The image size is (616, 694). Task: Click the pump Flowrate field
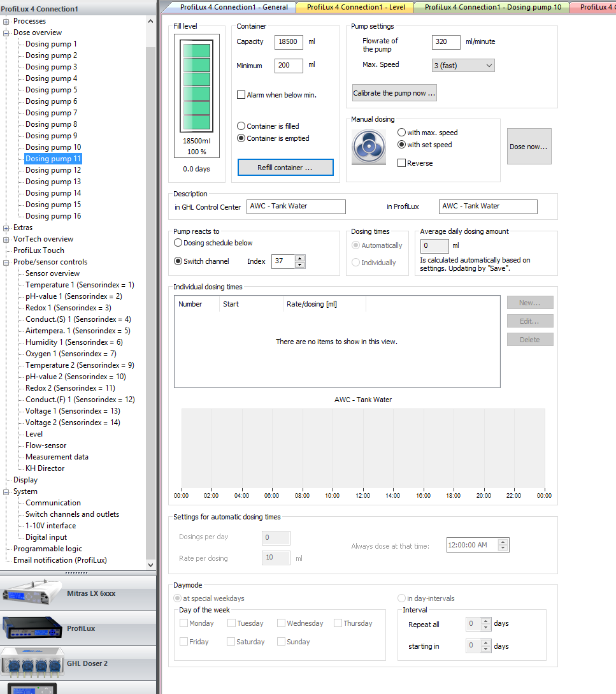tap(446, 41)
